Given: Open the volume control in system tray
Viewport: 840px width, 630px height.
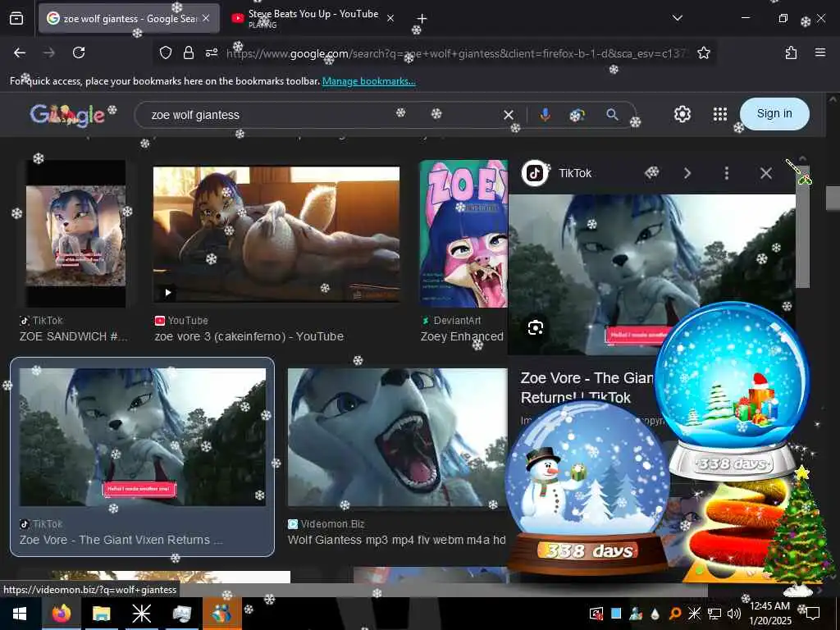Looking at the screenshot, I should click(734, 614).
